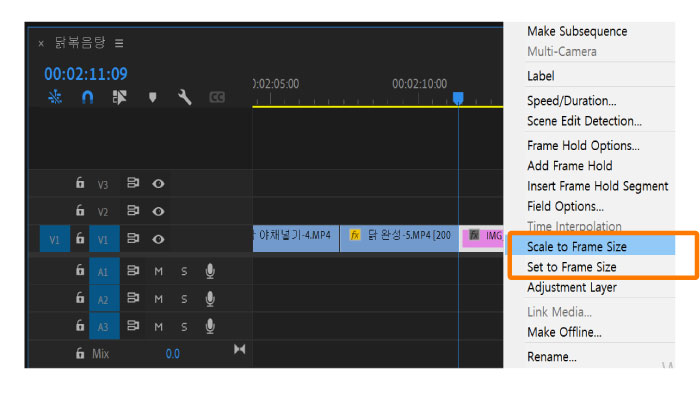The height and width of the screenshot is (394, 700).
Task: Click the closed captions CC icon
Action: 217,97
